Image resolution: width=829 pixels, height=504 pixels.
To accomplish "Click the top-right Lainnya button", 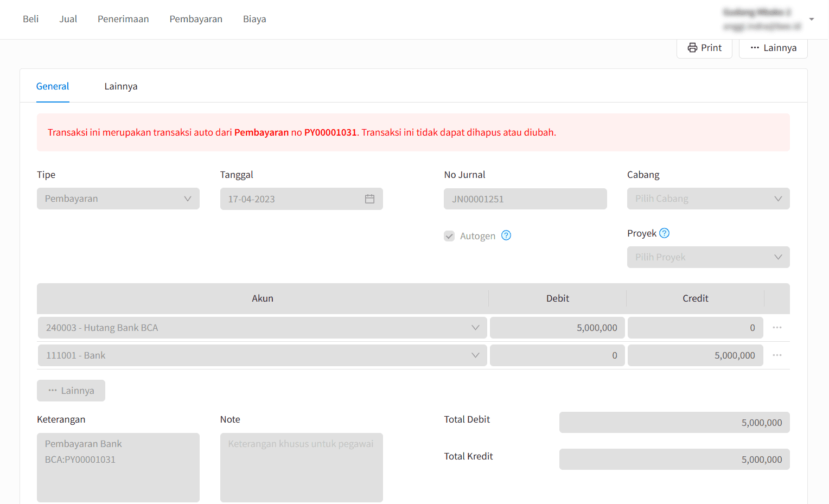I will 773,48.
